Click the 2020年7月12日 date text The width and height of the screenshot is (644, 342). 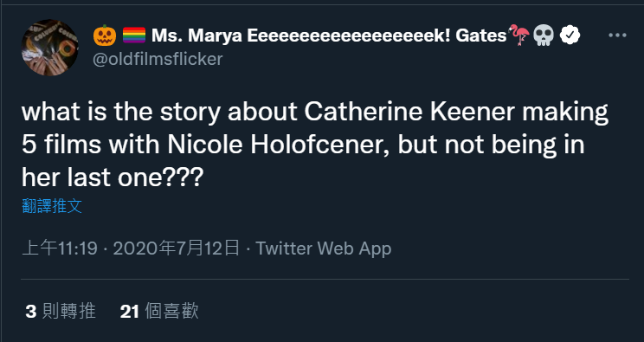tap(177, 248)
